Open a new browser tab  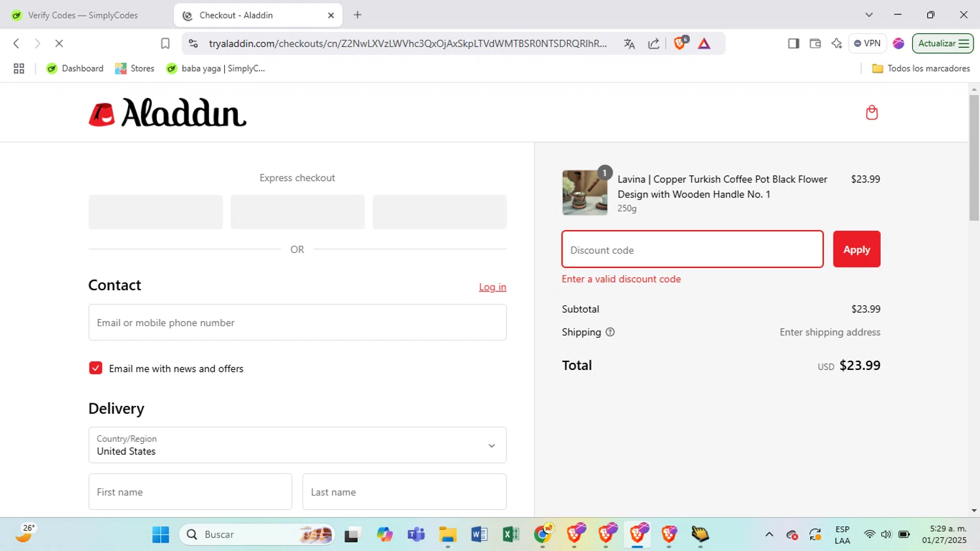click(x=357, y=15)
